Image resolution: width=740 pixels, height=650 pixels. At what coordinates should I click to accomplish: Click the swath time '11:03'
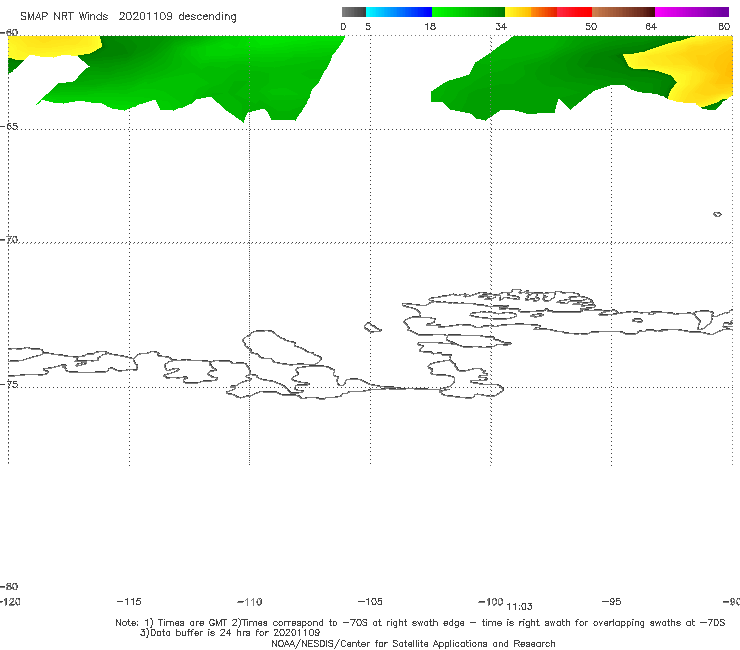(x=519, y=607)
